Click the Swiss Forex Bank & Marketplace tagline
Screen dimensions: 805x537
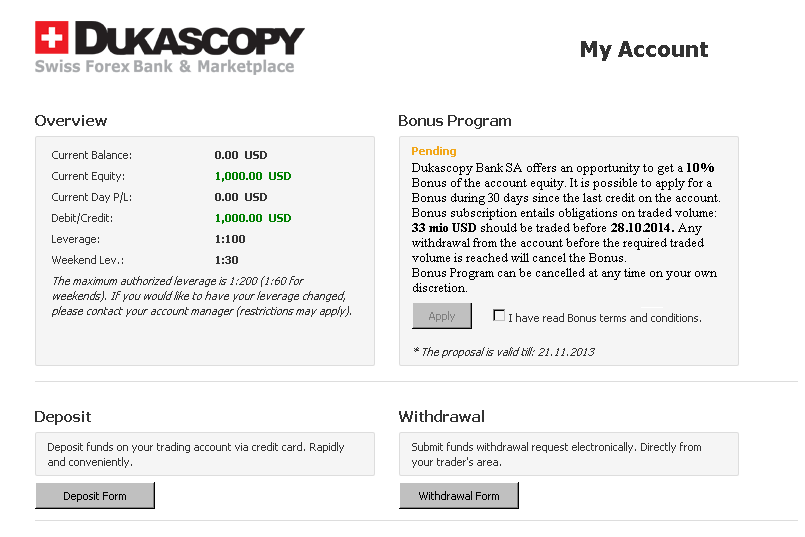click(x=165, y=67)
